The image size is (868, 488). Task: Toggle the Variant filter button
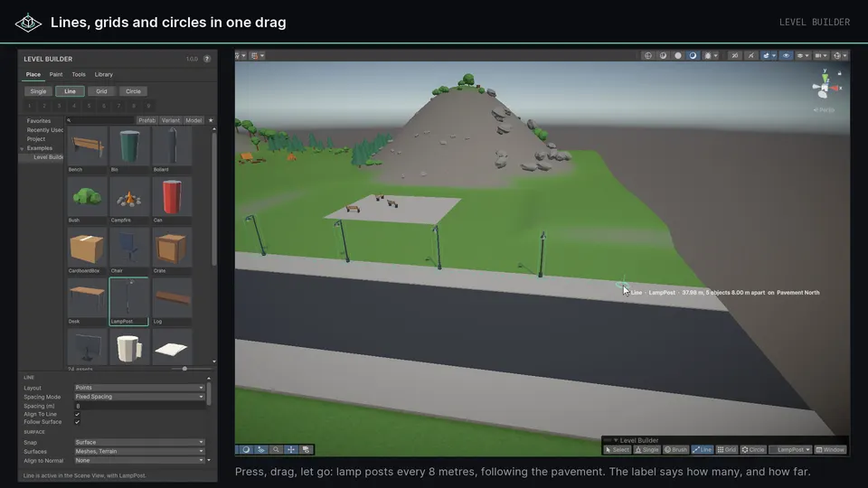[x=171, y=120]
